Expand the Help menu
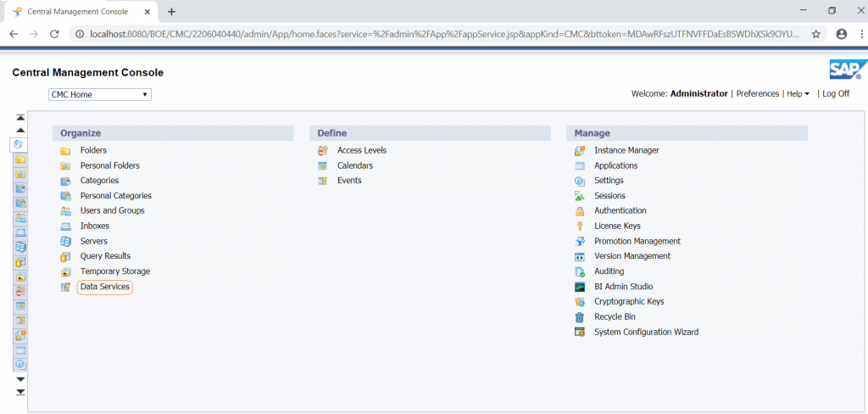Image resolution: width=868 pixels, height=414 pixels. [x=798, y=93]
